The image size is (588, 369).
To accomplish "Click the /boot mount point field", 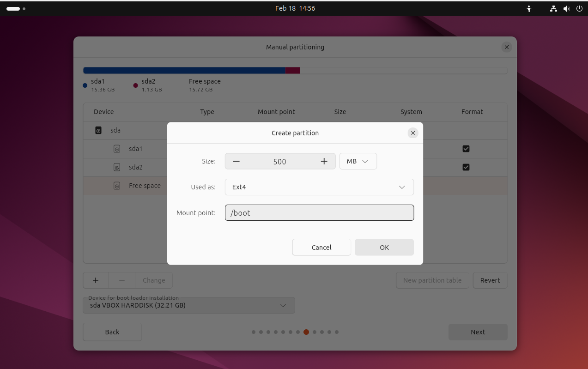I will (x=319, y=213).
